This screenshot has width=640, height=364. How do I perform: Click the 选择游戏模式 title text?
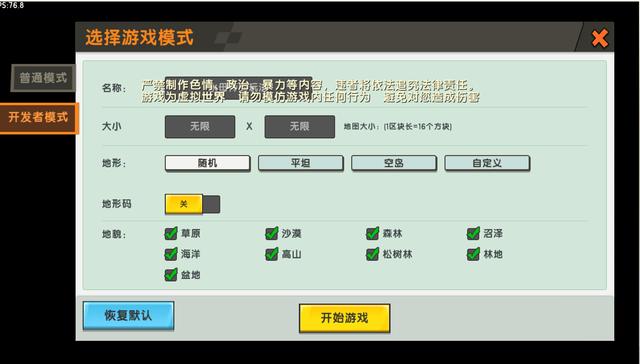coord(139,38)
